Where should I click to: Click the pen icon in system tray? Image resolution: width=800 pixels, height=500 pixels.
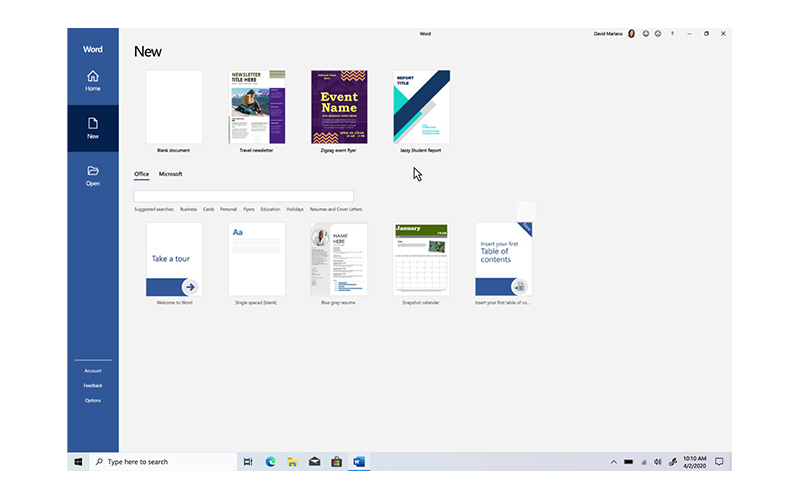[673, 462]
